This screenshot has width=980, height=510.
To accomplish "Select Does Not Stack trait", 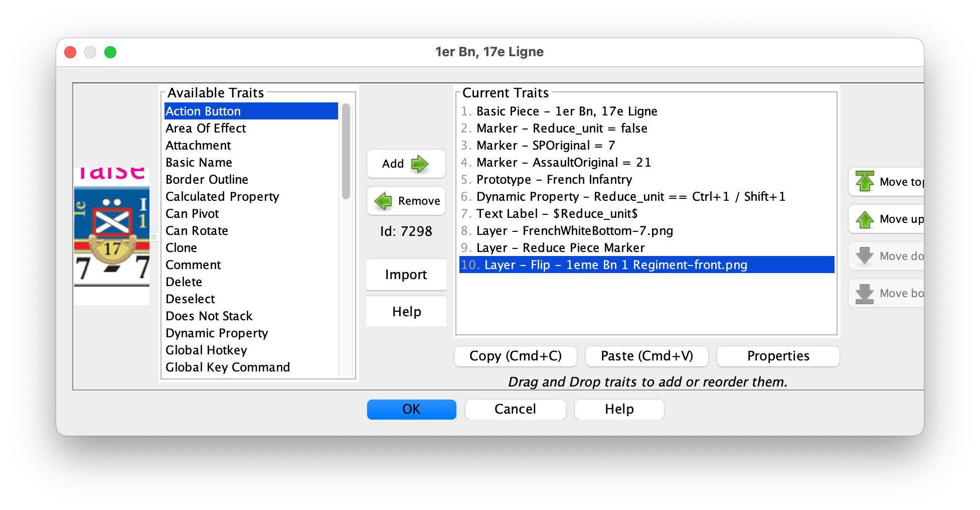I will (x=209, y=316).
